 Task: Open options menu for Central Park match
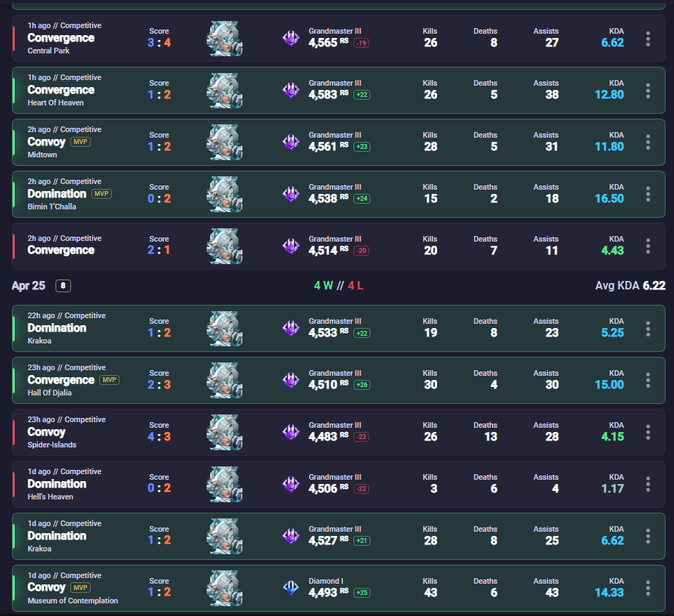click(648, 39)
